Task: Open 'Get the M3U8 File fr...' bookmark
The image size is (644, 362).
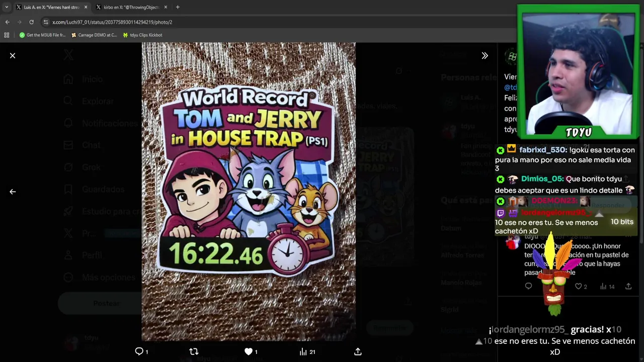Action: tap(42, 35)
